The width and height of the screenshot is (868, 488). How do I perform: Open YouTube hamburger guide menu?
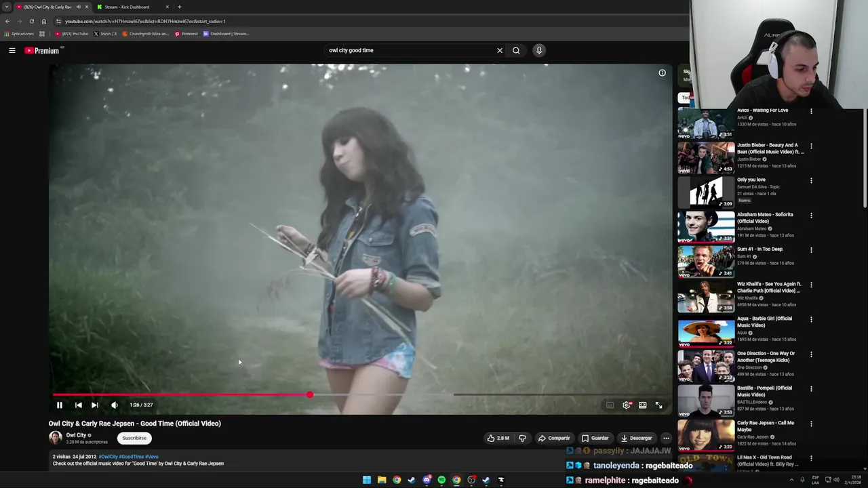click(12, 50)
